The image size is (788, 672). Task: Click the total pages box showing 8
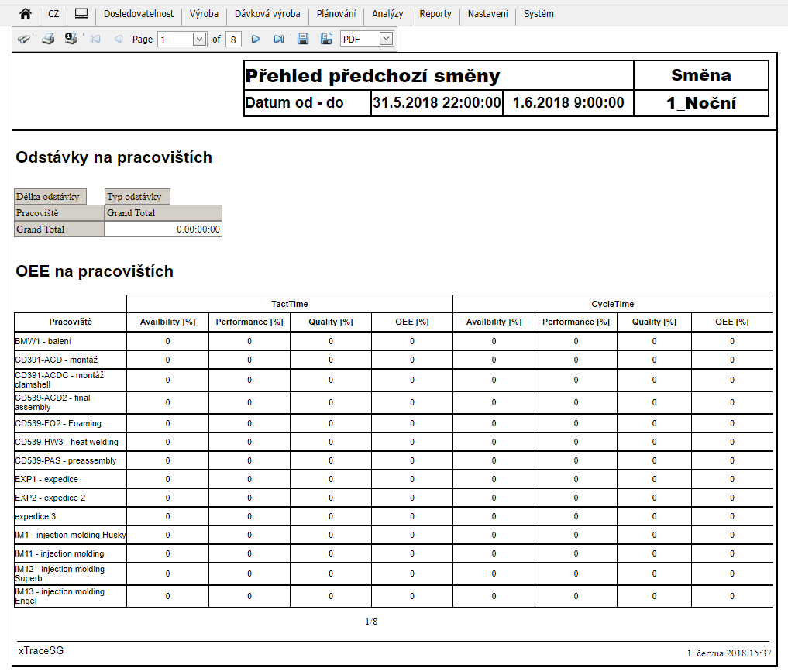click(x=233, y=39)
